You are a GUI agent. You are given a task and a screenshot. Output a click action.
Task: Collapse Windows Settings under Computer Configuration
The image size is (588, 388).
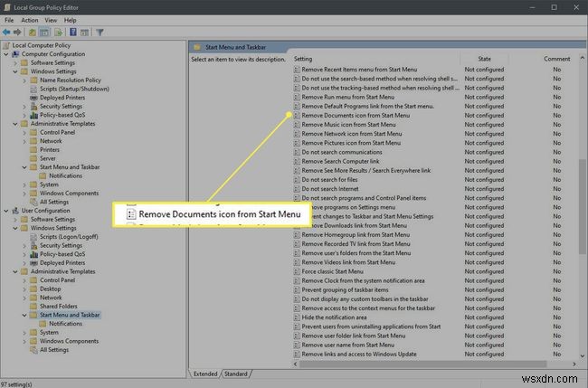[x=15, y=71]
